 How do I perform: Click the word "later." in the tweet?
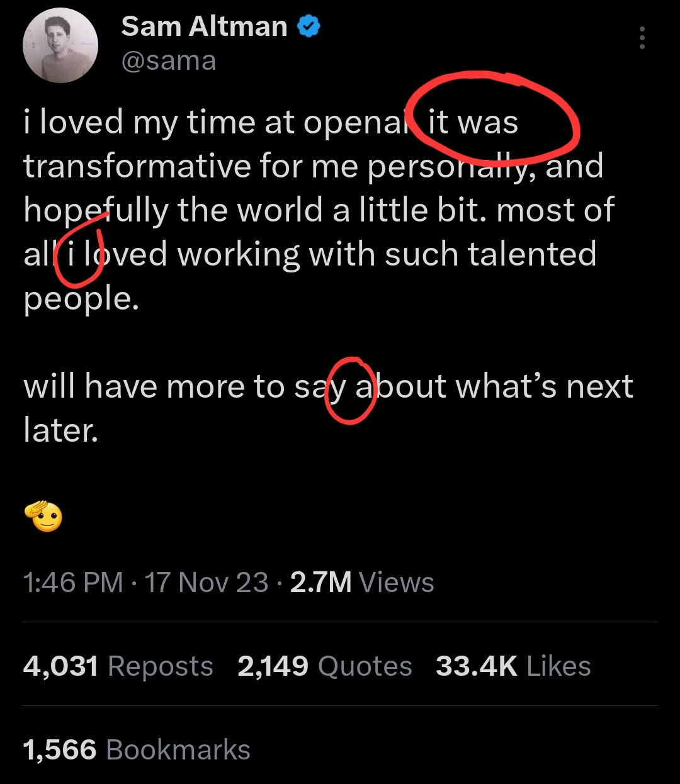pos(61,430)
